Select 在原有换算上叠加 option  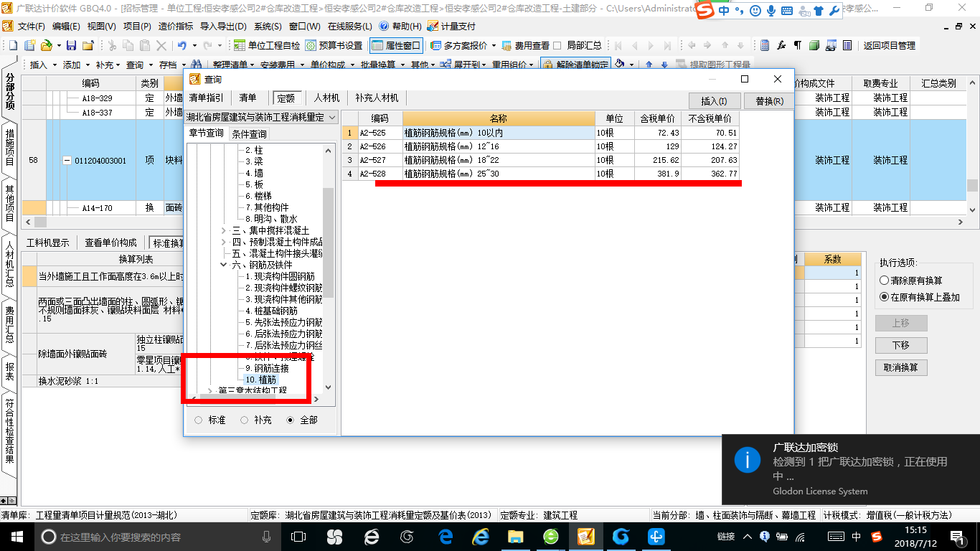click(x=884, y=297)
